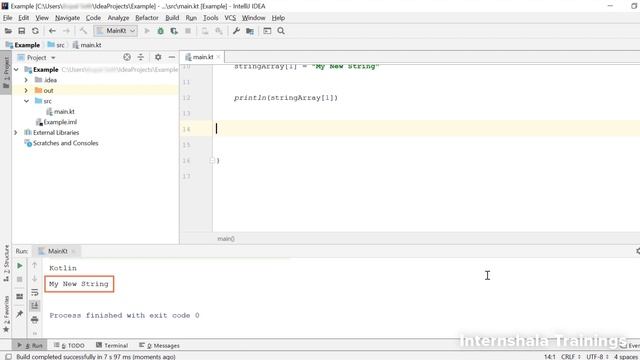The width and height of the screenshot is (640, 360).
Task: Collapse the Example root tree node
Action: [16, 70]
